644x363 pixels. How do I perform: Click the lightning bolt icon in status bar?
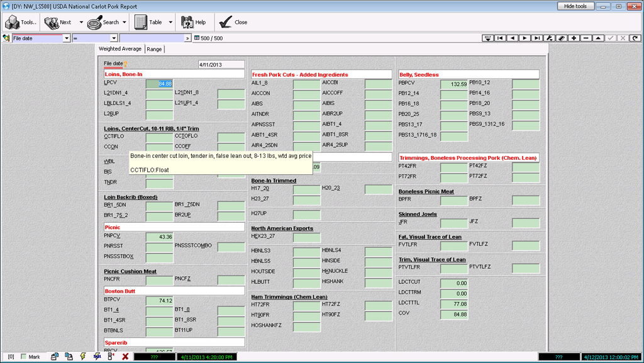point(83,357)
